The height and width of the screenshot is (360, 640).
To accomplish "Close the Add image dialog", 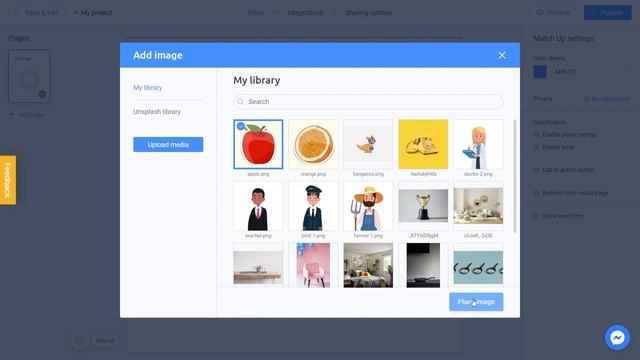I will coord(502,55).
